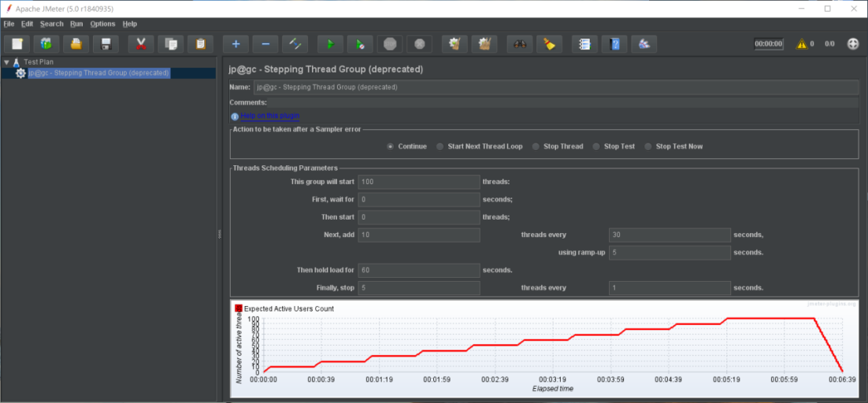
Task: Click the Comments input field
Action: [x=563, y=103]
